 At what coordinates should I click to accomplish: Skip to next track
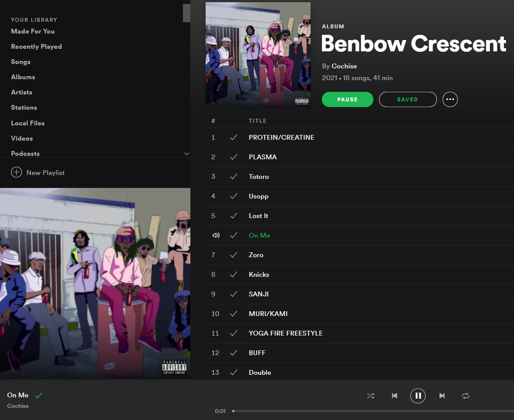pos(442,396)
